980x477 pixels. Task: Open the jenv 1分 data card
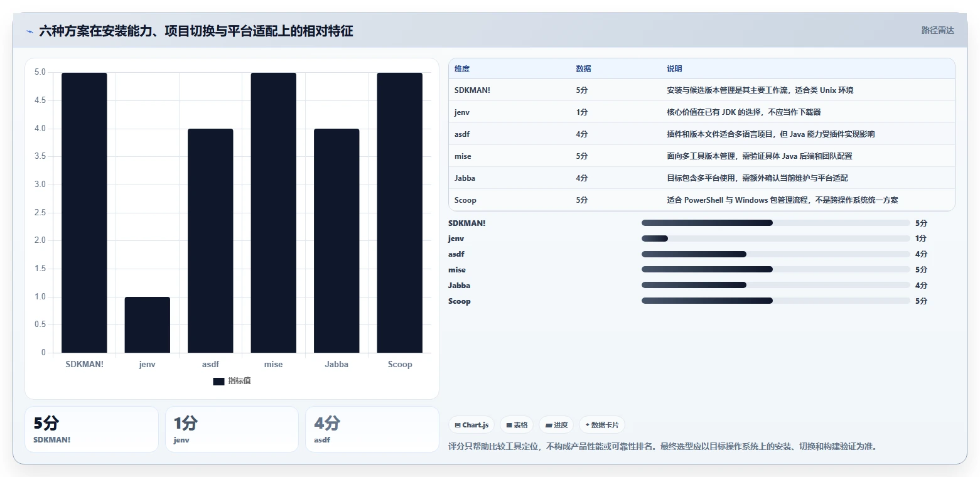(x=232, y=429)
